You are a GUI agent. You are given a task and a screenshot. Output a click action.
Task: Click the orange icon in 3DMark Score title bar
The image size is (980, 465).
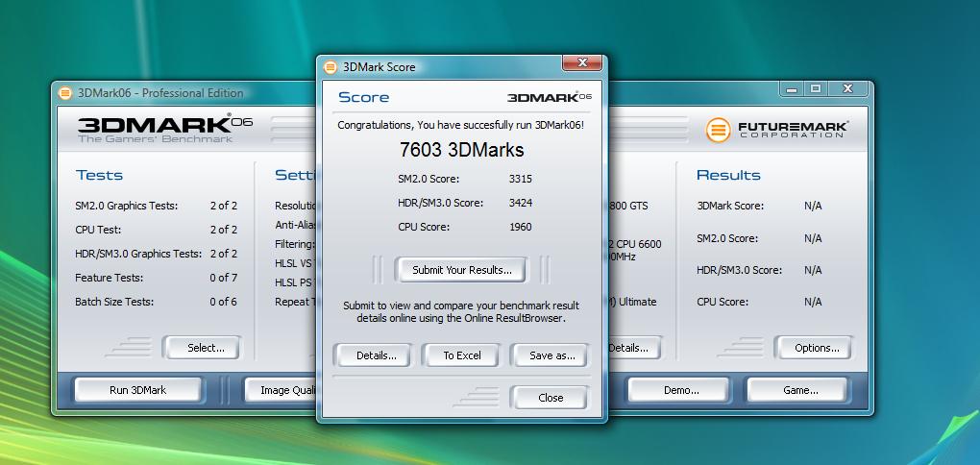(331, 67)
